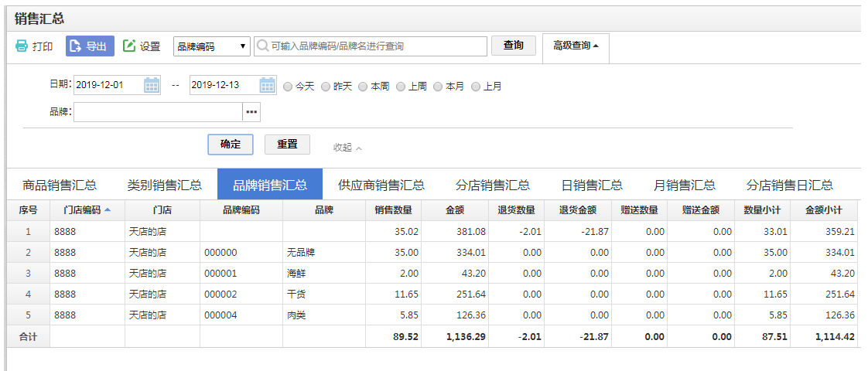Switch to the 商品销售汇总 tab

60,185
